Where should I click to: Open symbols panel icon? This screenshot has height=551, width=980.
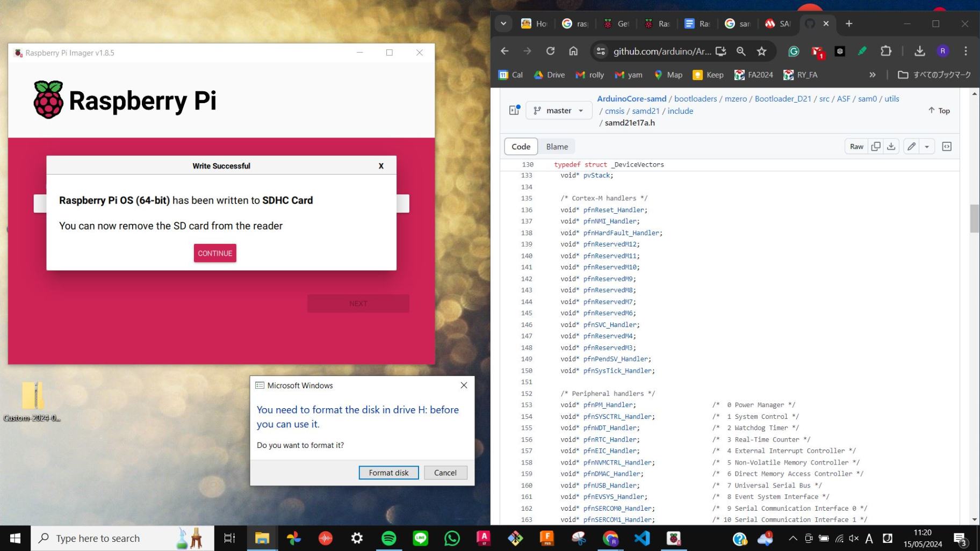point(947,147)
